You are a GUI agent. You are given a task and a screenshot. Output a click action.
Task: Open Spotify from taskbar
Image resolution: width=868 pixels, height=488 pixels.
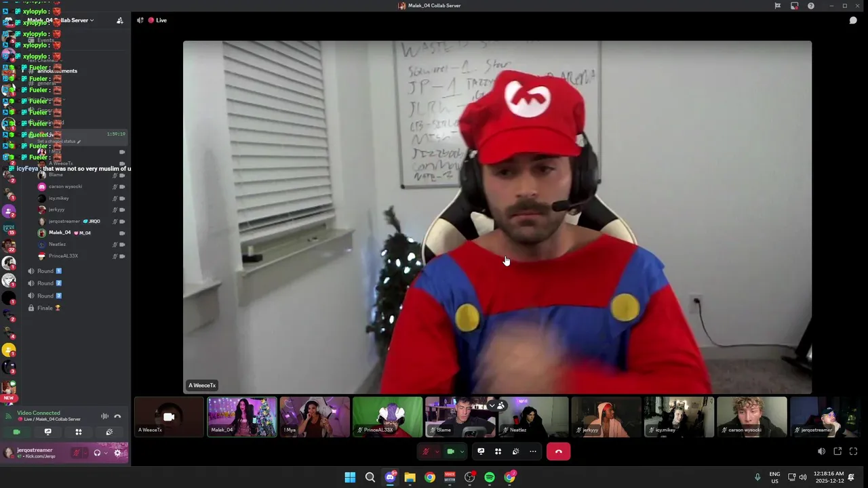(x=490, y=477)
